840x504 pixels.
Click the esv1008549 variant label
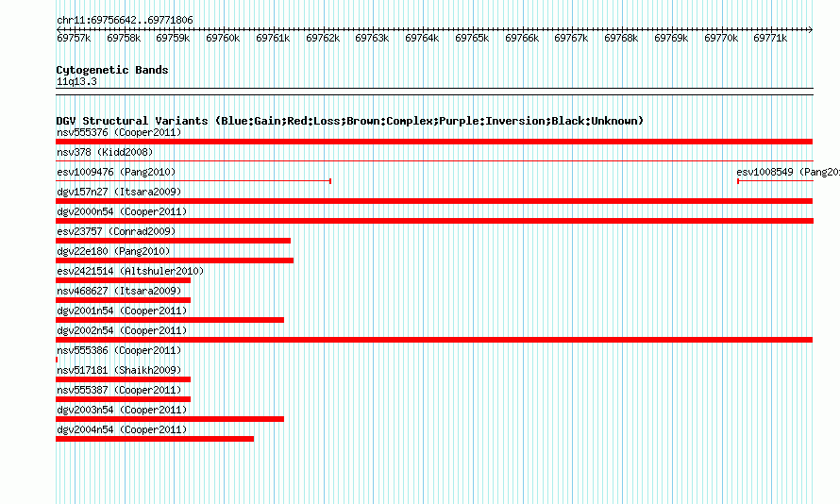coord(787,172)
